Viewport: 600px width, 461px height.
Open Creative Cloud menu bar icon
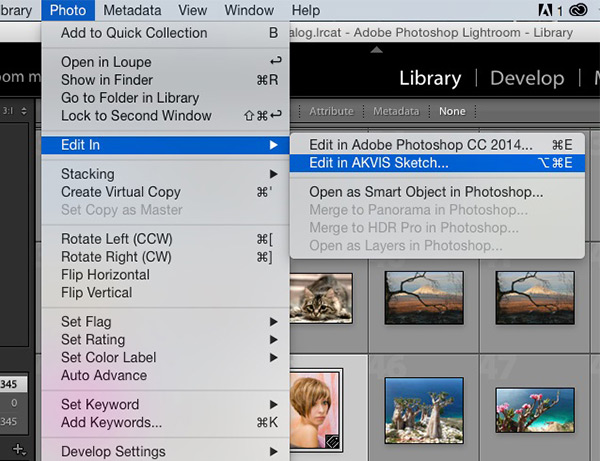click(x=578, y=10)
